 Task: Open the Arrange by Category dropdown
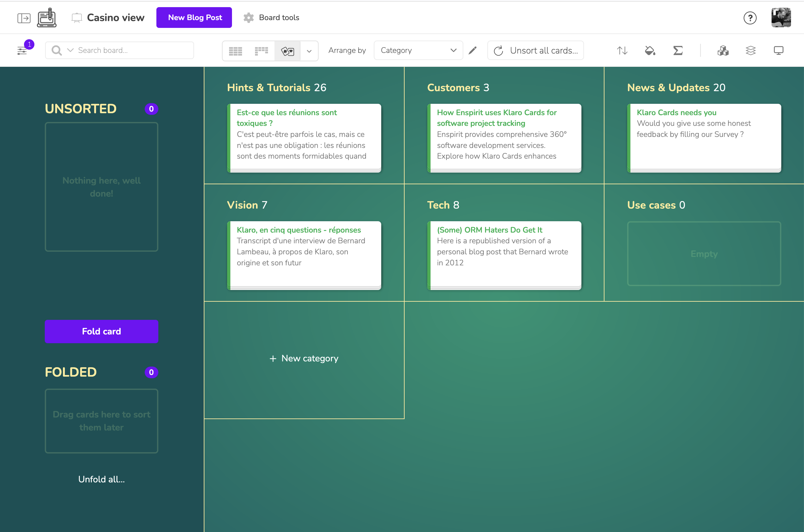[418, 51]
